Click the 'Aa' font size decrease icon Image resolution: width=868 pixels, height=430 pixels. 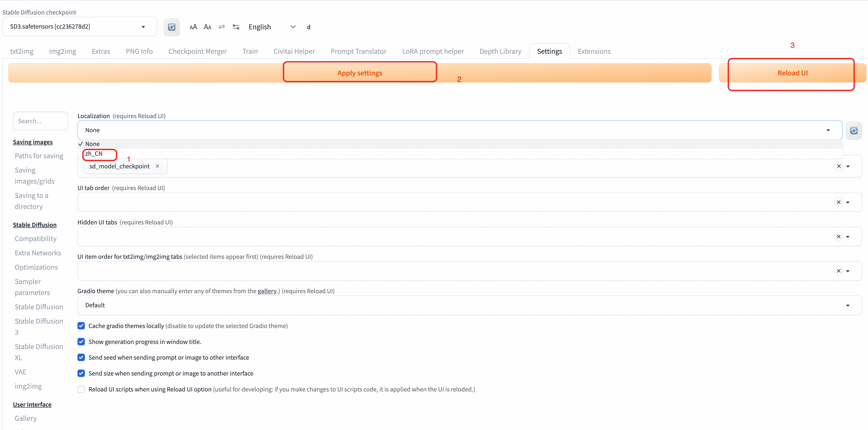(208, 27)
